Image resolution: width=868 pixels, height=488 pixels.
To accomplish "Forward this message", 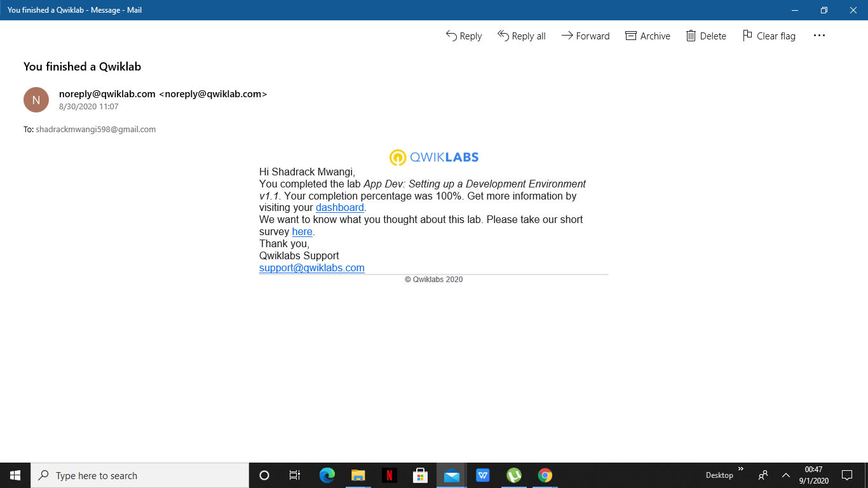I will coord(585,36).
